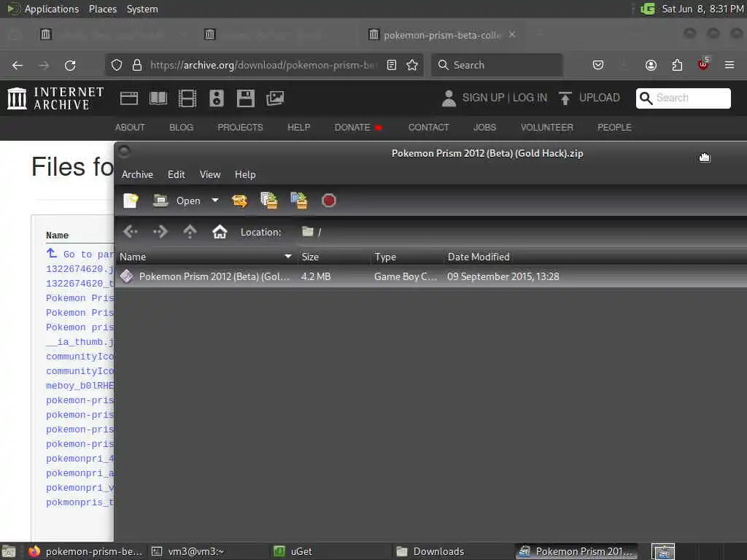Open Firefox hamburger application menu
Viewport: 747px width, 560px height.
(729, 65)
